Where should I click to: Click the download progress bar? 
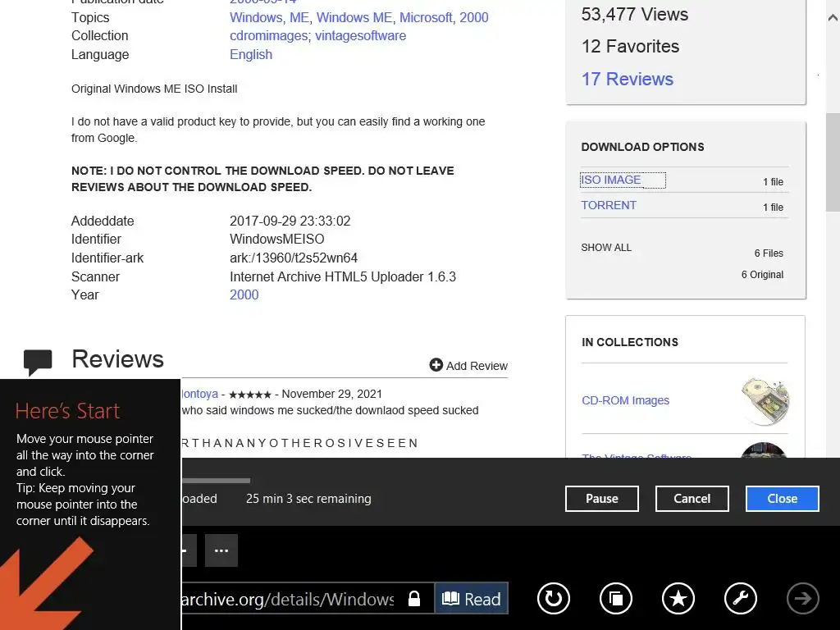pos(216,481)
